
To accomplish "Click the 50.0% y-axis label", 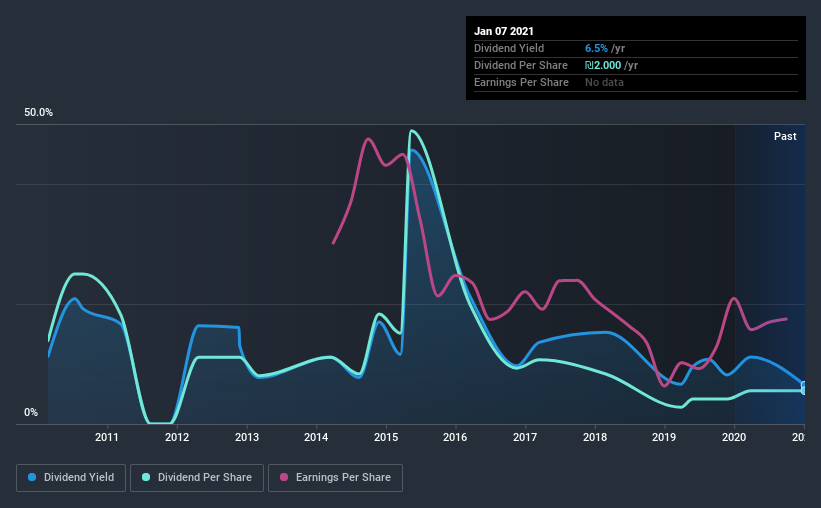I will 38,113.
